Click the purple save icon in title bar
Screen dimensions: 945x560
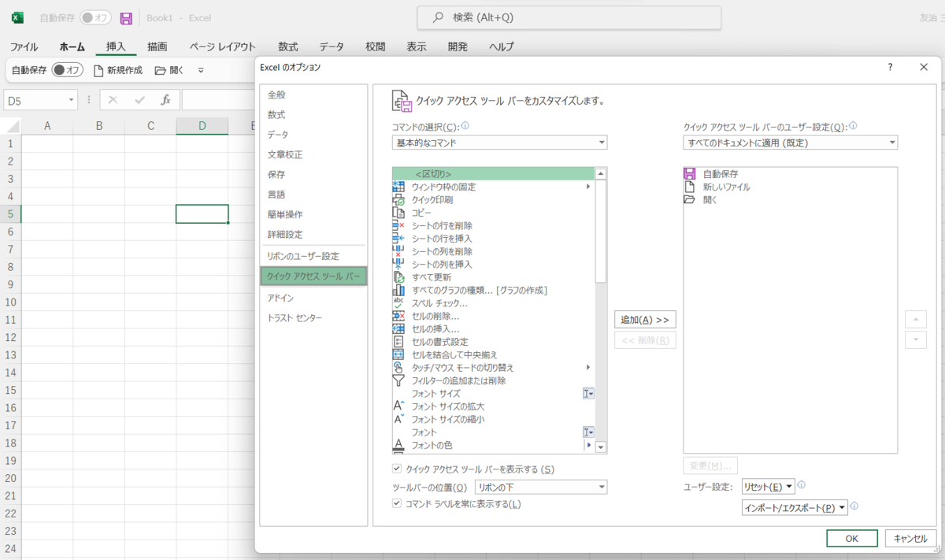(x=126, y=18)
